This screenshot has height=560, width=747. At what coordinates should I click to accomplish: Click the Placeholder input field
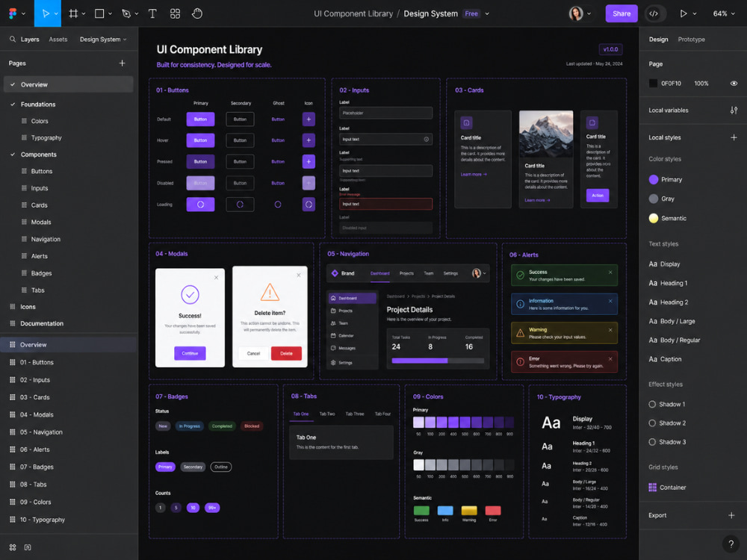click(x=386, y=113)
